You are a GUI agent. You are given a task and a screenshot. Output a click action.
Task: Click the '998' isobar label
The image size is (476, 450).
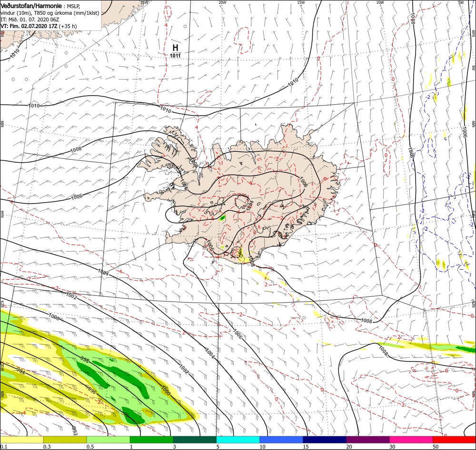[x=85, y=360]
